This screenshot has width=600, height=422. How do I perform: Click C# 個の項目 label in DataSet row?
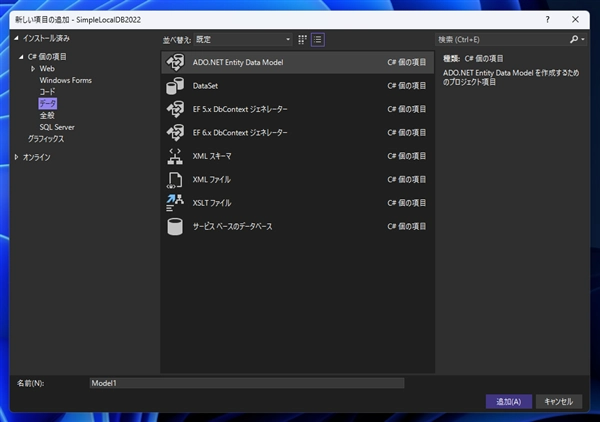tap(406, 86)
